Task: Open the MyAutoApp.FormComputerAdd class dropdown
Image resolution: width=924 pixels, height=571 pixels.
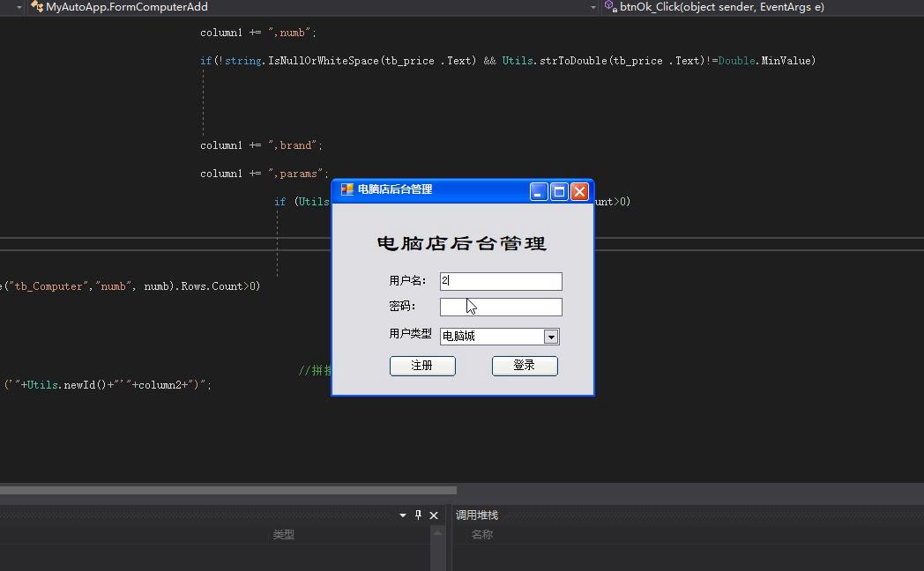Action: click(592, 7)
